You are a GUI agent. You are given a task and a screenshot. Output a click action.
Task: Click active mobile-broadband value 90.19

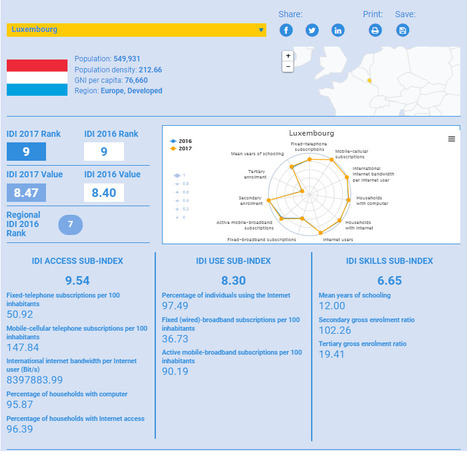[x=175, y=371]
